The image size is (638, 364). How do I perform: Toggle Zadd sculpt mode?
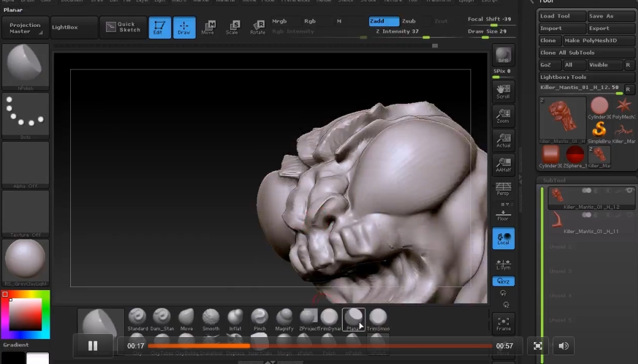click(x=384, y=21)
